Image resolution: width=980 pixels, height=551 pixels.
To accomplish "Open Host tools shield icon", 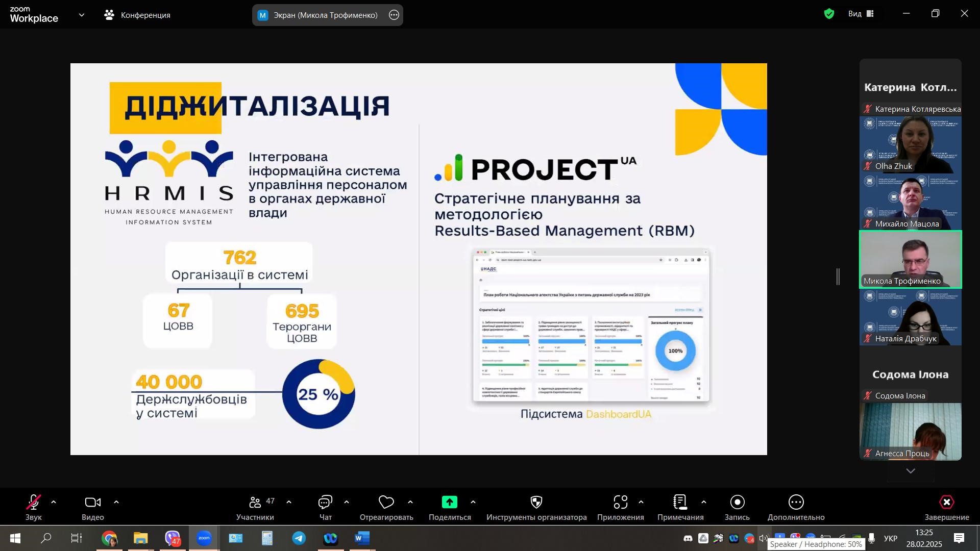I will (x=536, y=503).
